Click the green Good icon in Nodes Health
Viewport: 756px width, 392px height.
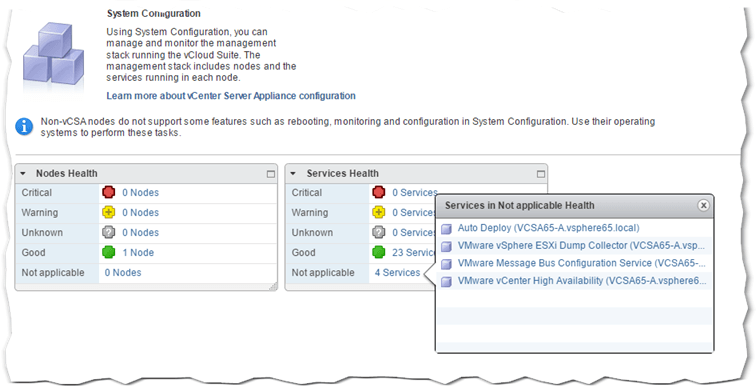(108, 252)
